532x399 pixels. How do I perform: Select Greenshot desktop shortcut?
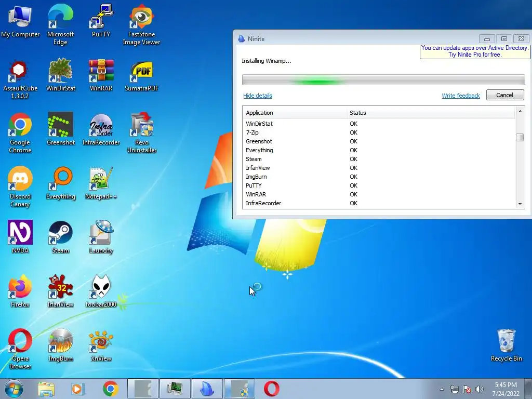(60, 129)
